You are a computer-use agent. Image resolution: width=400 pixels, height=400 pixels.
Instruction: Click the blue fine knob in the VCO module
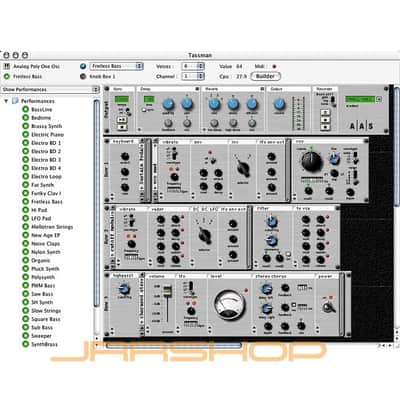click(334, 159)
